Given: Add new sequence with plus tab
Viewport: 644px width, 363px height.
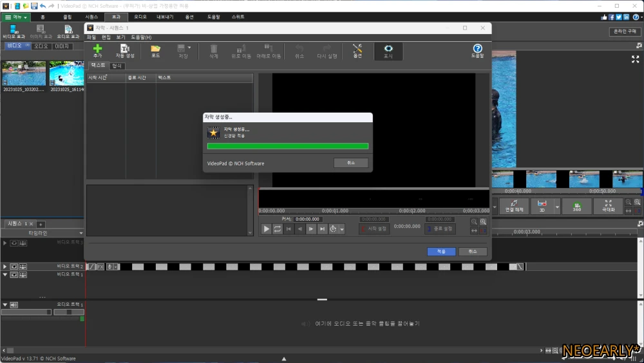Looking at the screenshot, I should point(41,224).
